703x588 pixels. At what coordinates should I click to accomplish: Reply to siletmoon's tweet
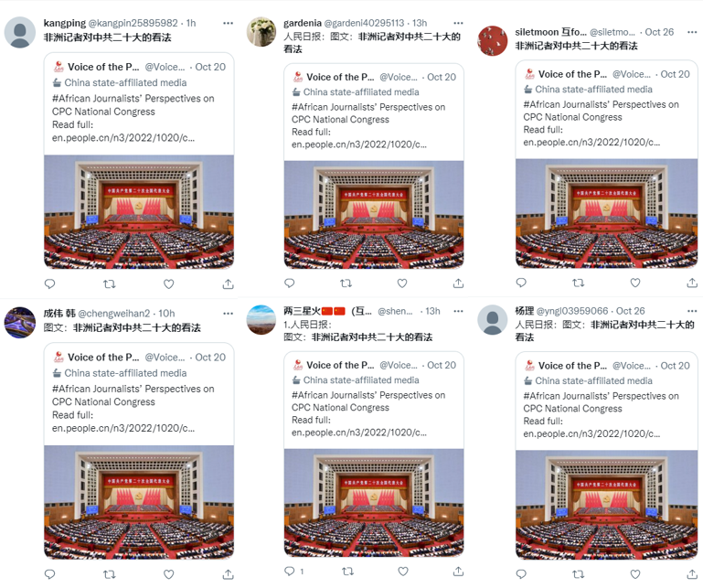521,283
